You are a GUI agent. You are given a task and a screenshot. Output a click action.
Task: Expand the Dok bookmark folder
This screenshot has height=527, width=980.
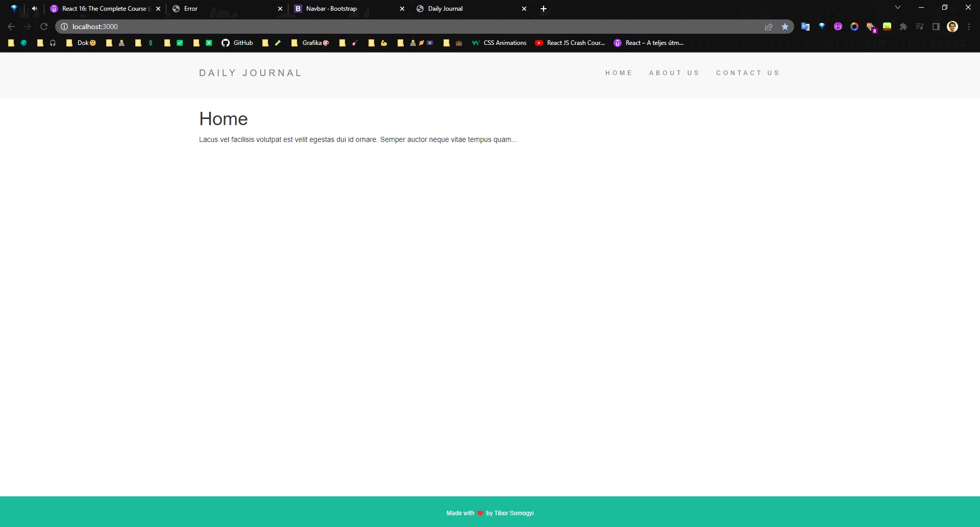[81, 43]
